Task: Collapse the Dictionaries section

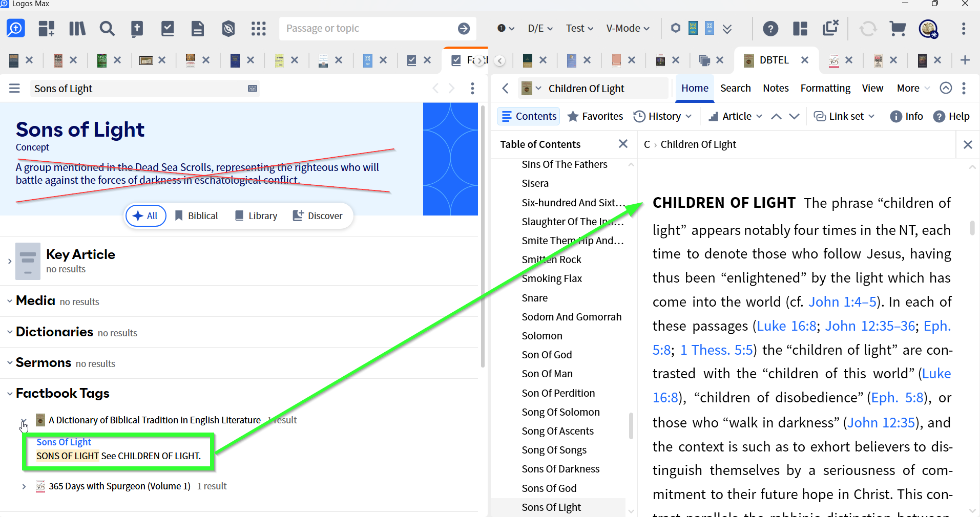Action: [x=9, y=332]
